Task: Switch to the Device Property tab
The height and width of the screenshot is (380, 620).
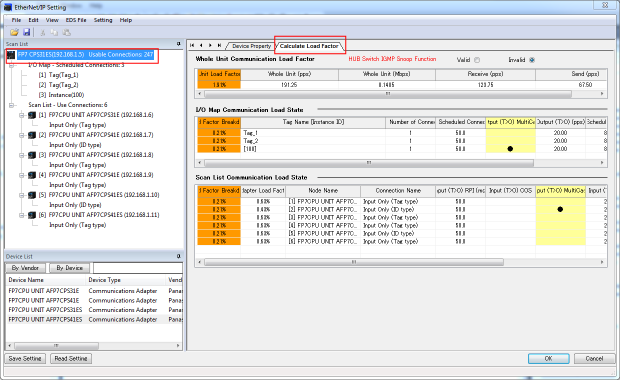Action: (x=251, y=46)
